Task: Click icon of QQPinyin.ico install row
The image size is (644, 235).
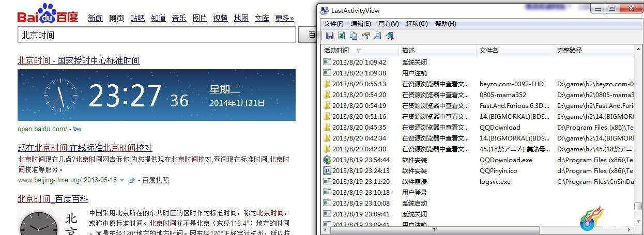Action: (x=327, y=170)
